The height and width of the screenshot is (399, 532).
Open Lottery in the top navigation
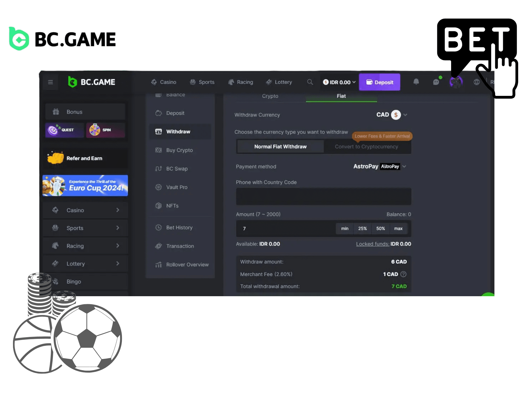click(279, 82)
